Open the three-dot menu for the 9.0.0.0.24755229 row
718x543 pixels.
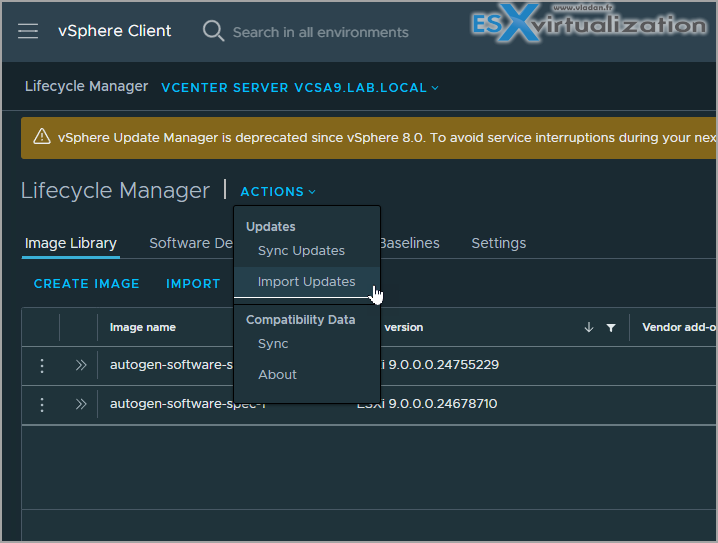[x=42, y=365]
